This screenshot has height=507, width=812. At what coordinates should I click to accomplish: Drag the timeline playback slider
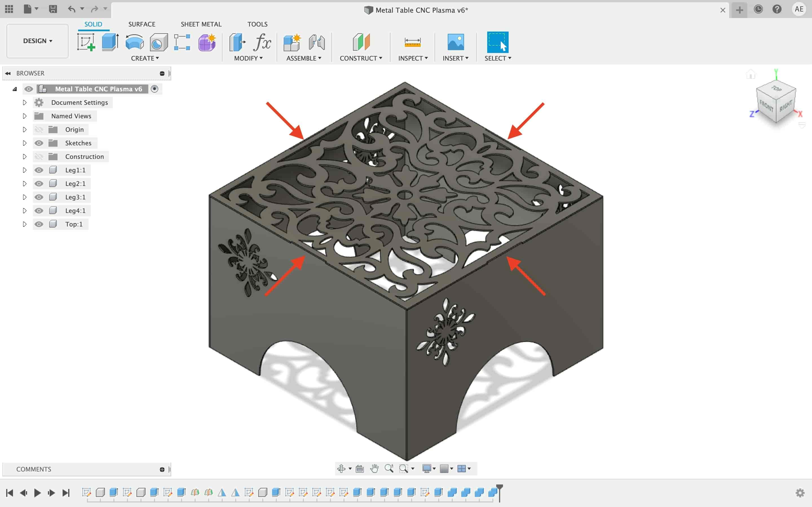499,492
